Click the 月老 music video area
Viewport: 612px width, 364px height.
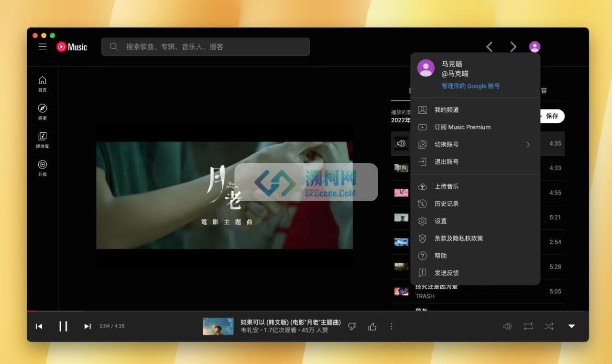224,195
